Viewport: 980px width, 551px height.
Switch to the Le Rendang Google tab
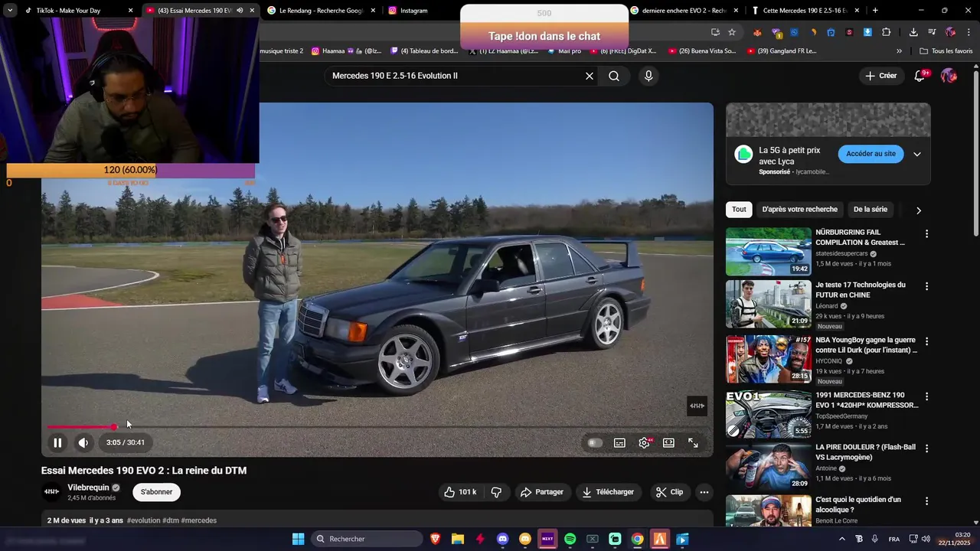point(320,11)
